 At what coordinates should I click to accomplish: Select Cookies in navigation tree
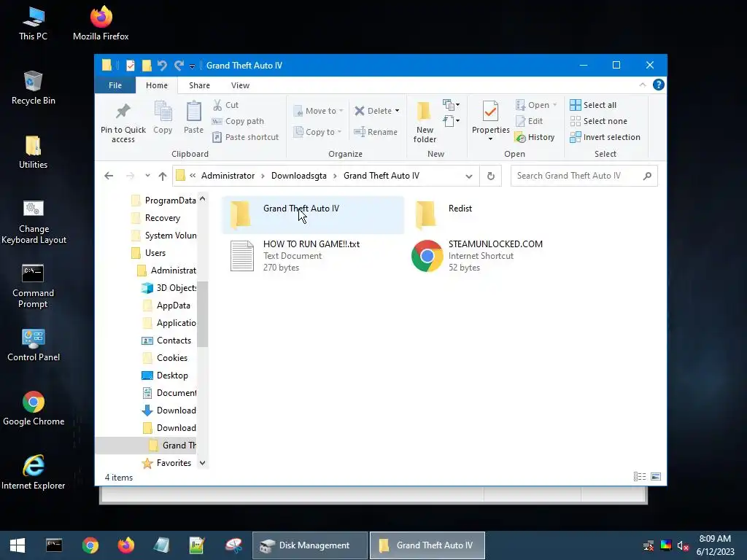[166, 358]
